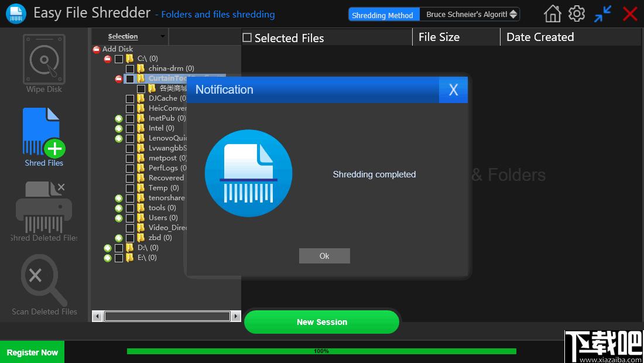644x363 pixels.
Task: Click the 'Shredding completed' message text
Action: pos(374,174)
